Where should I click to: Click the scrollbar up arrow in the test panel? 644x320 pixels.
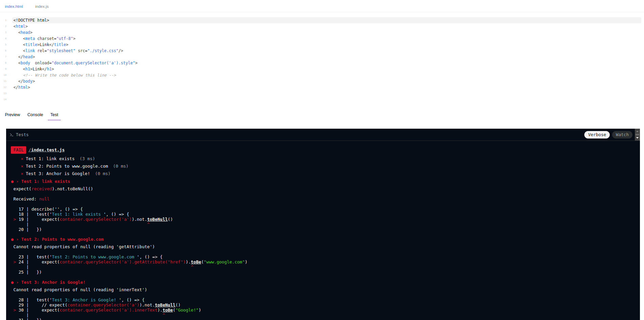(x=638, y=131)
